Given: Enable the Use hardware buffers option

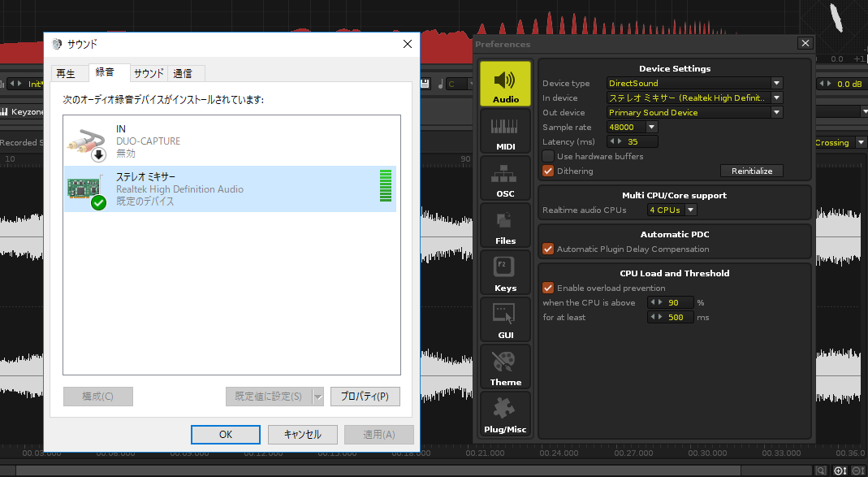Looking at the screenshot, I should coord(547,156).
